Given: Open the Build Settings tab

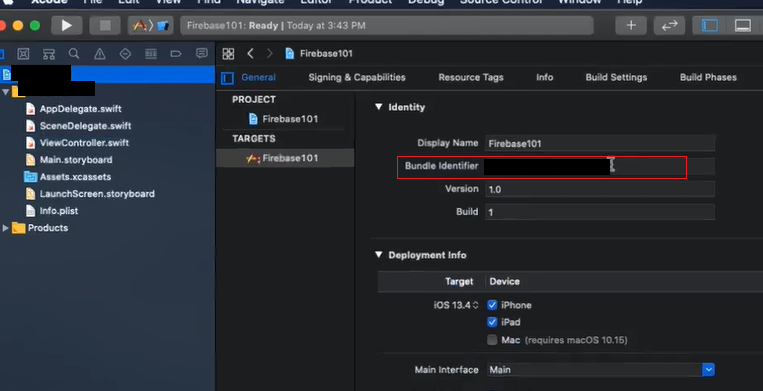Looking at the screenshot, I should tap(616, 77).
